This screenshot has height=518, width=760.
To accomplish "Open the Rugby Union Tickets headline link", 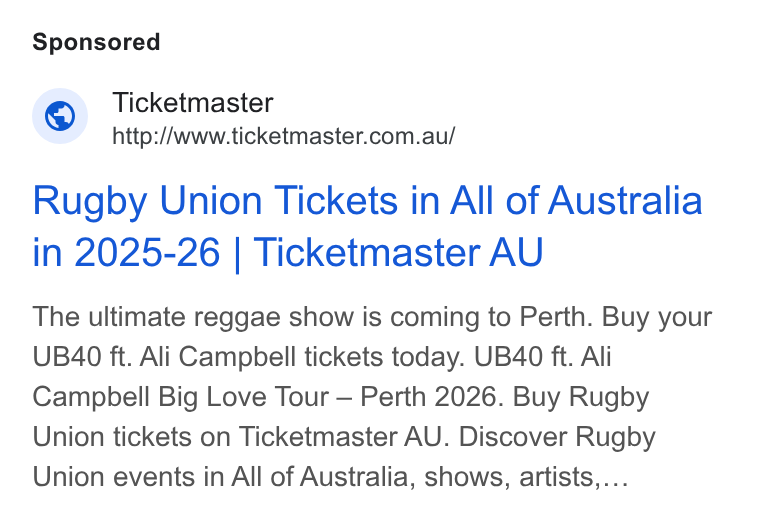I will pos(367,226).
